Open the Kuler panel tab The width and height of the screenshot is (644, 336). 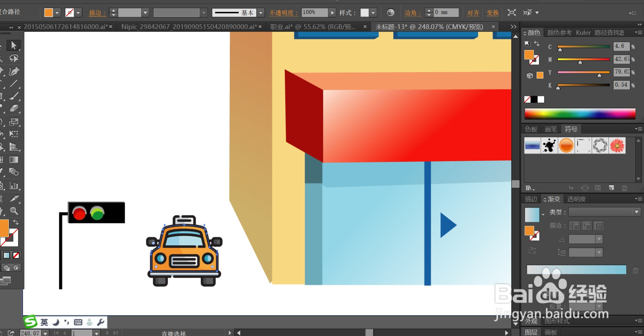583,33
